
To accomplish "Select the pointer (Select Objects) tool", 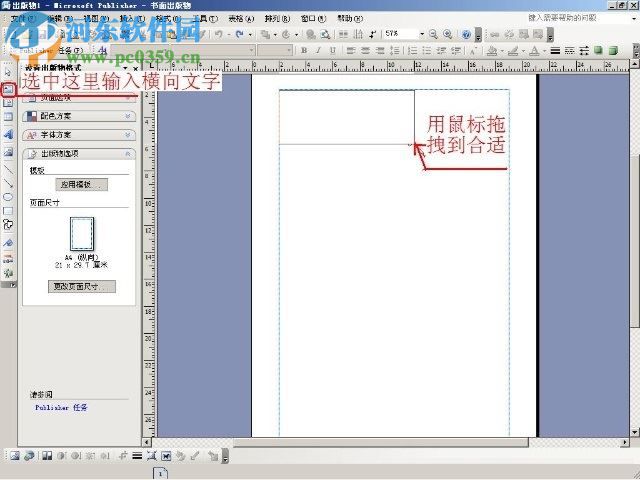I will point(8,72).
